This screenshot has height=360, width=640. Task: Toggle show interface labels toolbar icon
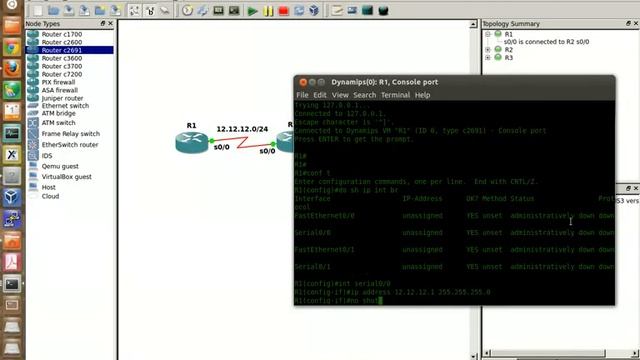tap(134, 11)
